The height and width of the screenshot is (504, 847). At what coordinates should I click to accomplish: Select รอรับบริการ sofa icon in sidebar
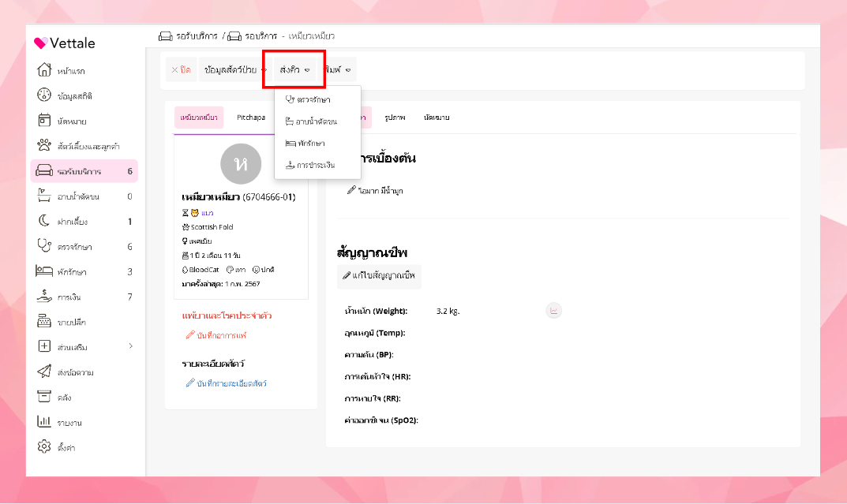click(44, 171)
